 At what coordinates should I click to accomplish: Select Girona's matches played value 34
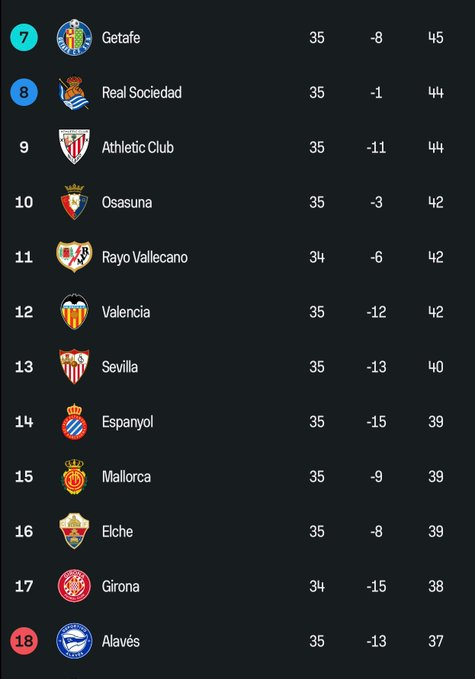tap(317, 586)
